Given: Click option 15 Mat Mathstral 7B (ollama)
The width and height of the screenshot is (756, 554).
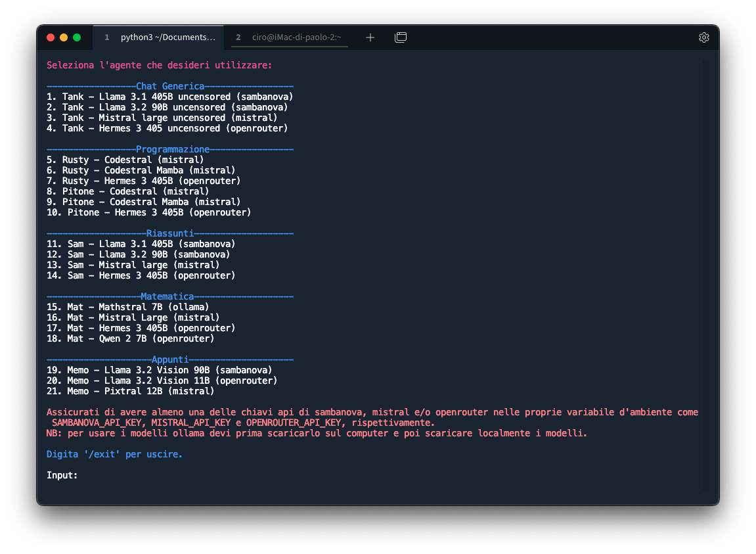Looking at the screenshot, I should click(x=128, y=307).
